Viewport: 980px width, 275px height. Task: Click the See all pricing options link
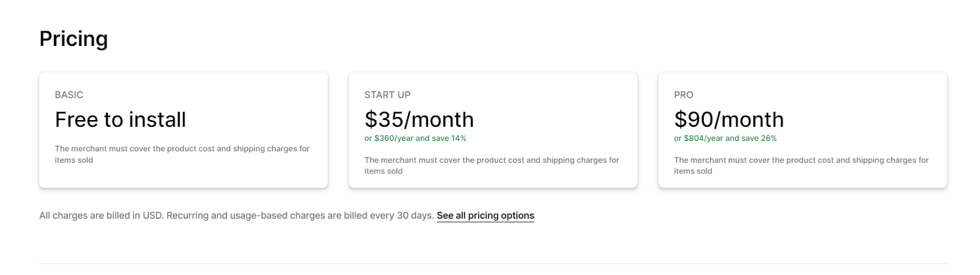coord(485,216)
